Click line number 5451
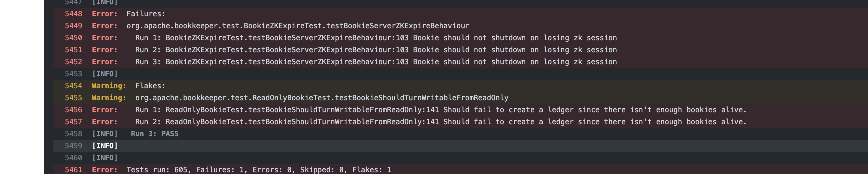Image resolution: width=868 pixels, height=174 pixels. pyautogui.click(x=74, y=50)
